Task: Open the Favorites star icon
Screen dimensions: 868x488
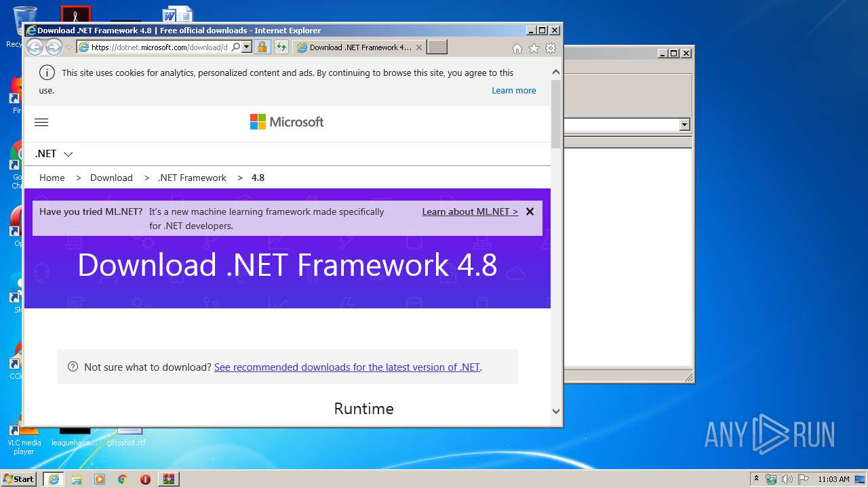Action: (x=534, y=48)
